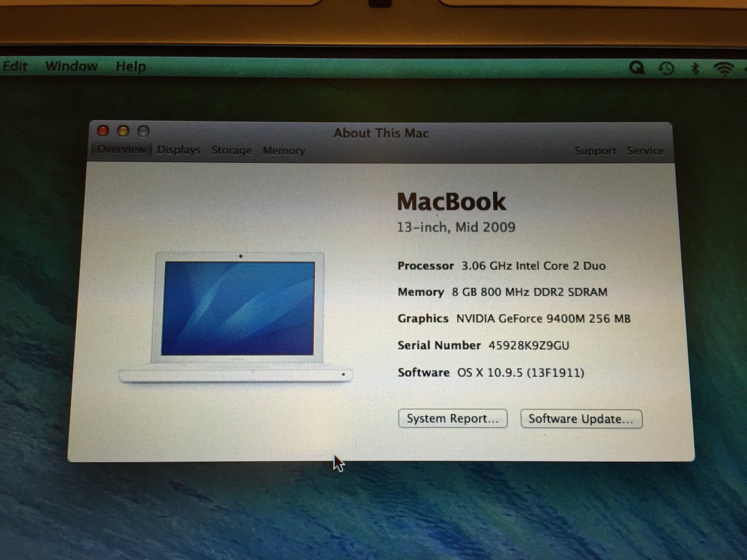This screenshot has width=747, height=560.
Task: Click the grey zoom window button
Action: 143,131
